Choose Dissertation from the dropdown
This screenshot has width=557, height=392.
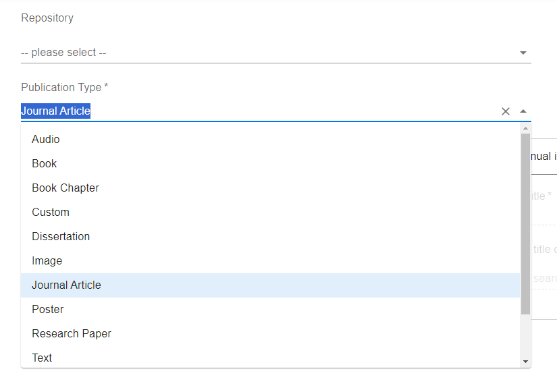point(61,237)
